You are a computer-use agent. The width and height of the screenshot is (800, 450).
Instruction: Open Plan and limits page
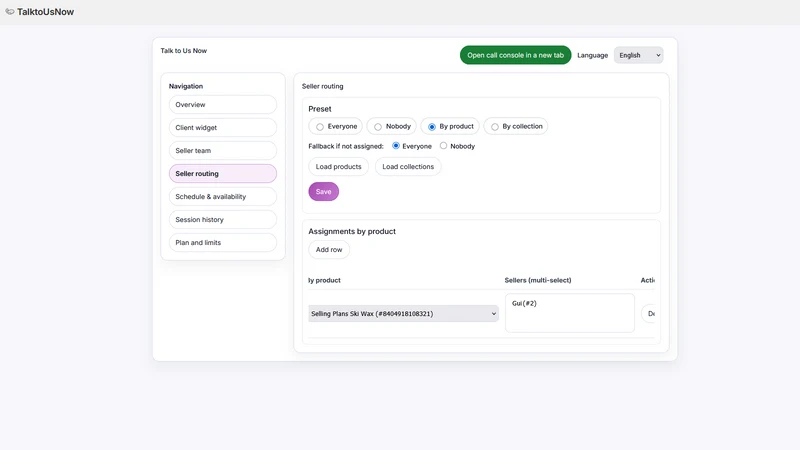(223, 242)
